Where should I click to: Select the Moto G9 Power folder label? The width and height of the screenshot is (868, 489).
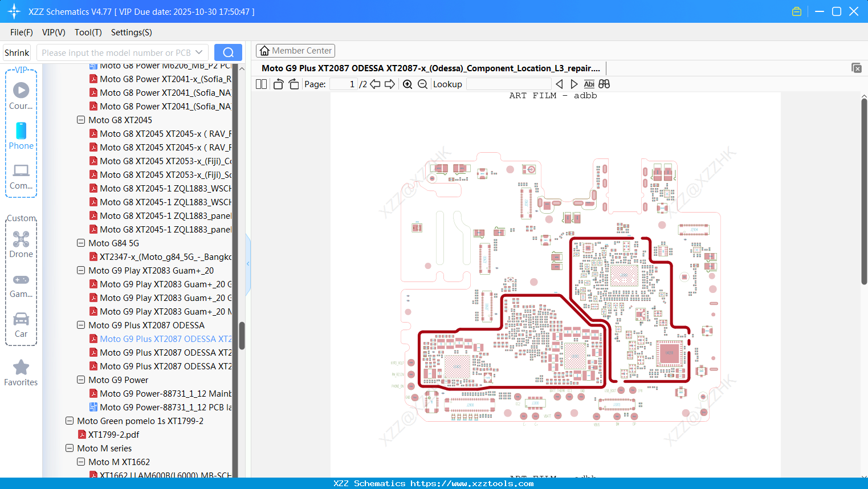point(118,380)
